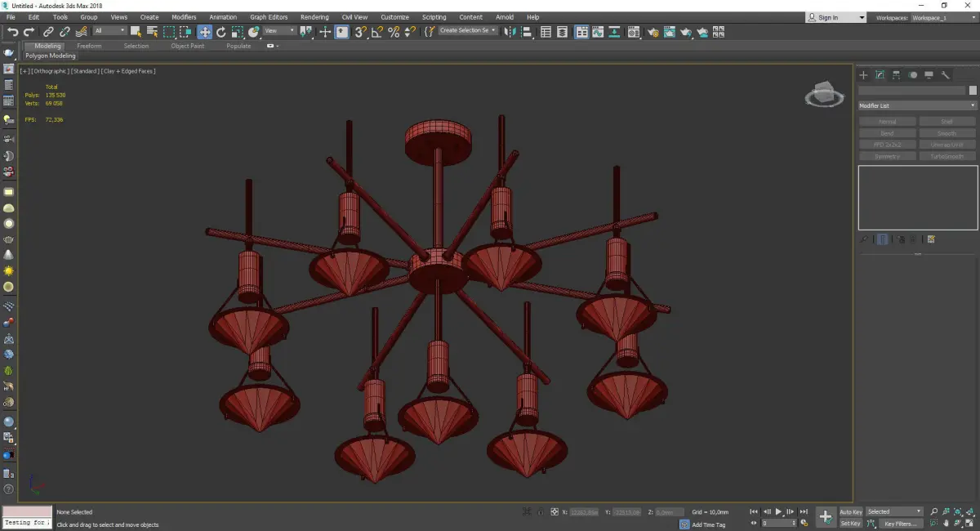Switch to the Populate ribbon tab
Screen dimensions: 980x531
(238, 46)
